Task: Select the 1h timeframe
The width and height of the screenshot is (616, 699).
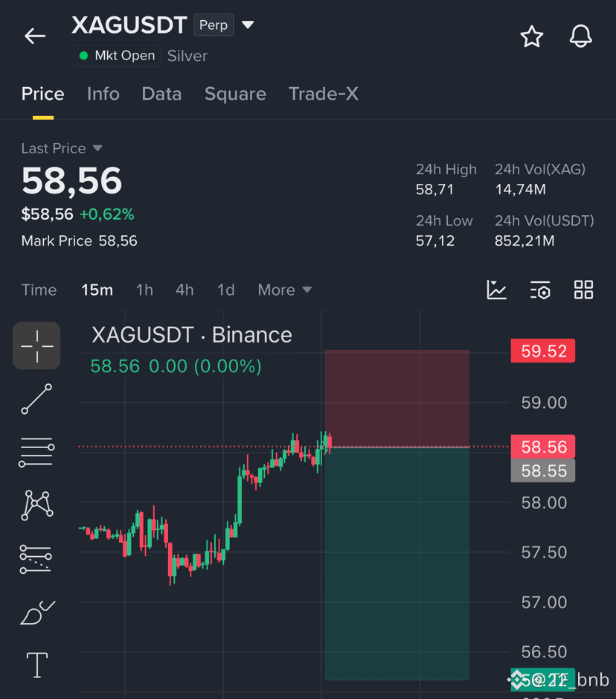Action: (144, 290)
